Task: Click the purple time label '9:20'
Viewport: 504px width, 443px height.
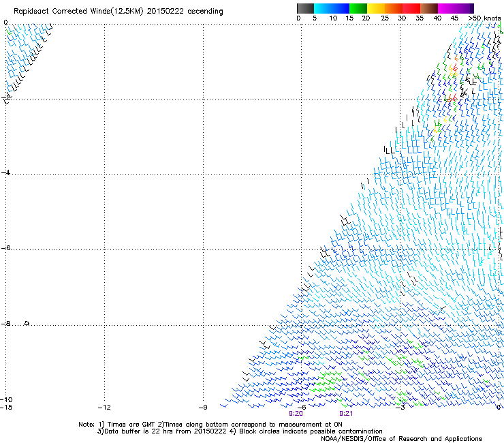Action: 296,414
